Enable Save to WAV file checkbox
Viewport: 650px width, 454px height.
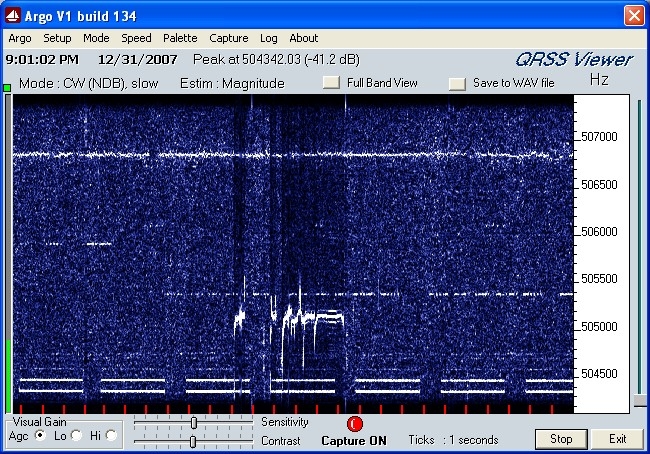pos(457,83)
